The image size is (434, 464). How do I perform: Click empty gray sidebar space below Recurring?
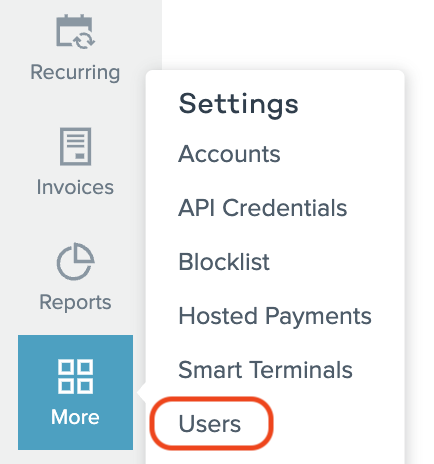point(75,104)
